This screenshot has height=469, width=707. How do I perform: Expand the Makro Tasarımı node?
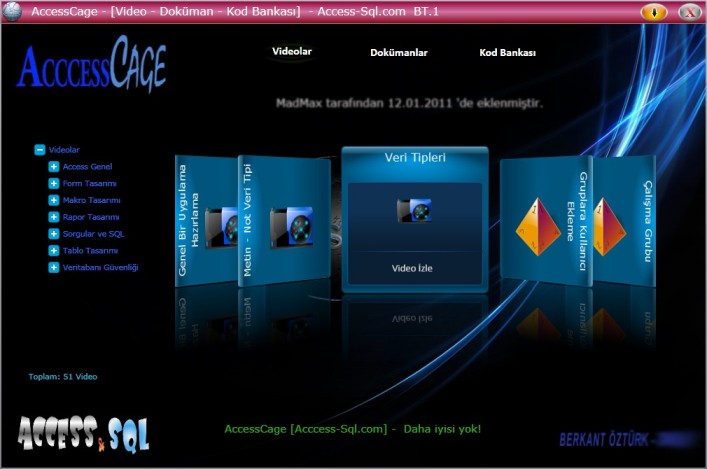(x=54, y=200)
